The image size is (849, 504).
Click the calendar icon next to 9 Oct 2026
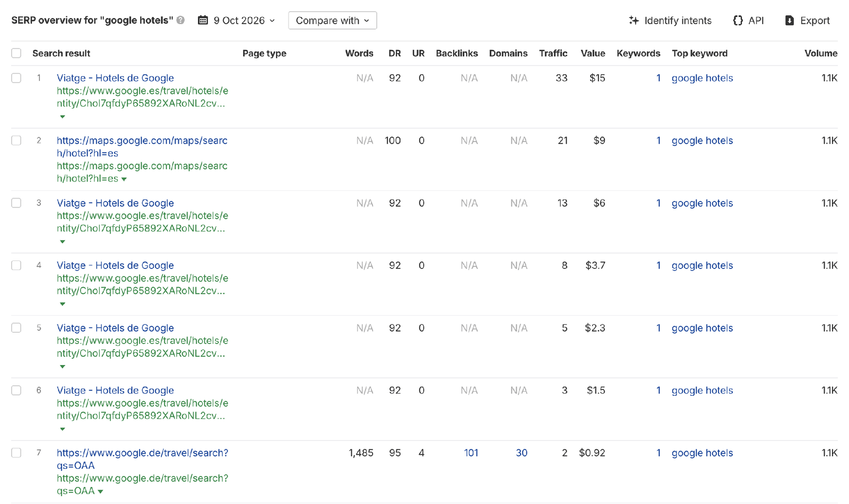tap(203, 20)
